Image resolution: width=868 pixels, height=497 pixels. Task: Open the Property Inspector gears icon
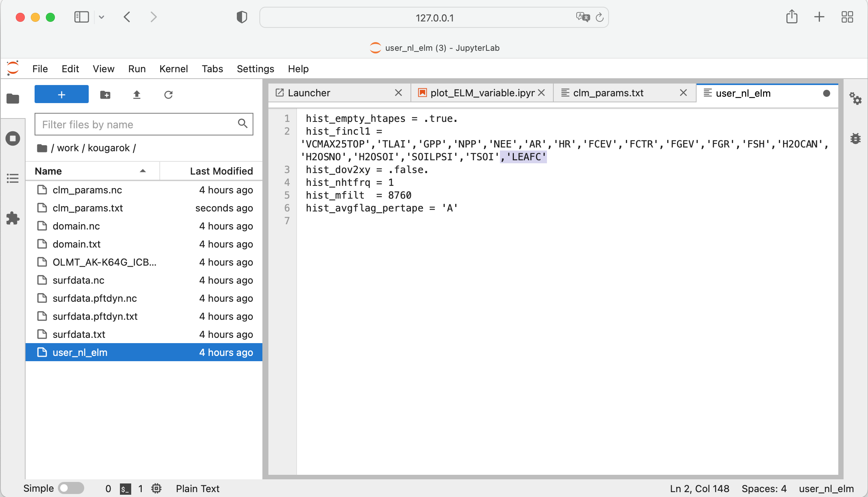point(855,99)
